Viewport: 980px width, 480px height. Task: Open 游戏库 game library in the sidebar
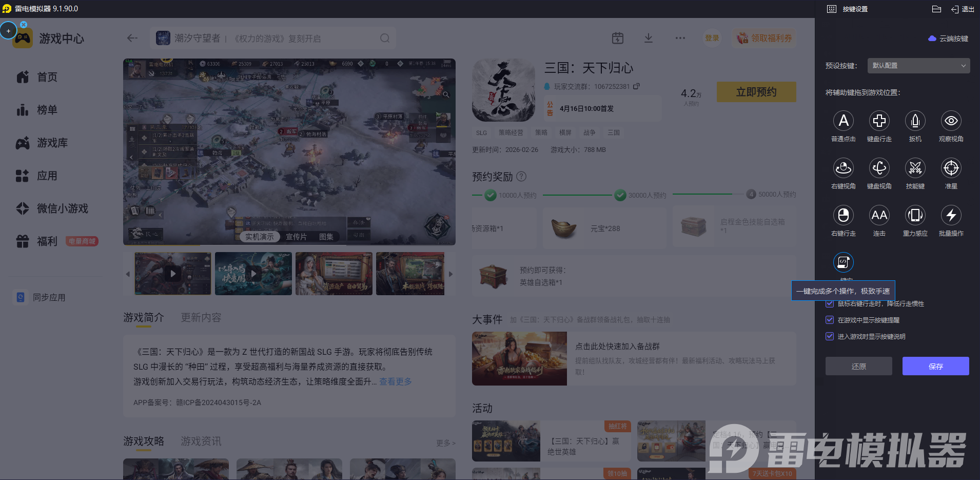pyautogui.click(x=42, y=143)
